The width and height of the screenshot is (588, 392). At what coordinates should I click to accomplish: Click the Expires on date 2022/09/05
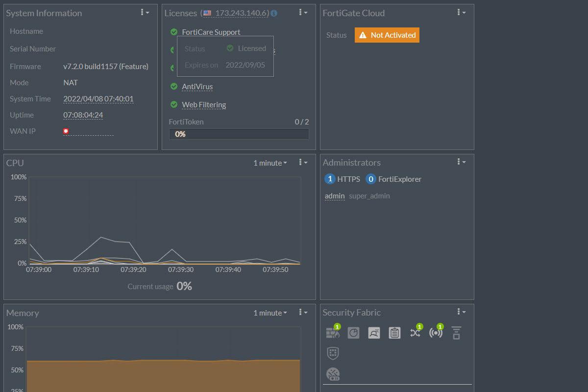[x=245, y=65]
